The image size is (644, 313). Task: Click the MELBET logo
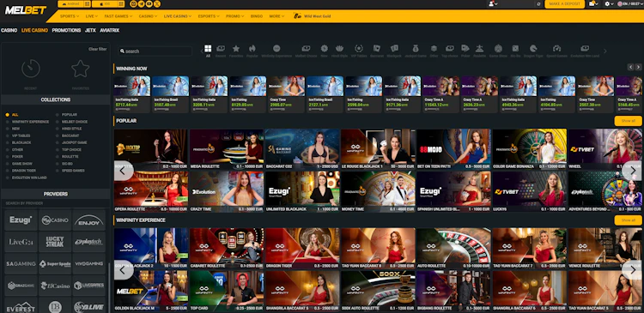pyautogui.click(x=26, y=10)
